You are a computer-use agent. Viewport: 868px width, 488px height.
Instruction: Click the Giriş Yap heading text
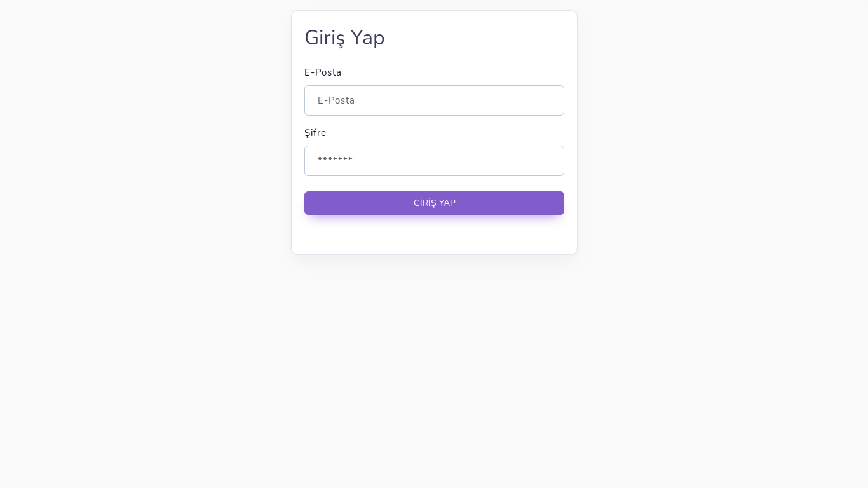344,37
